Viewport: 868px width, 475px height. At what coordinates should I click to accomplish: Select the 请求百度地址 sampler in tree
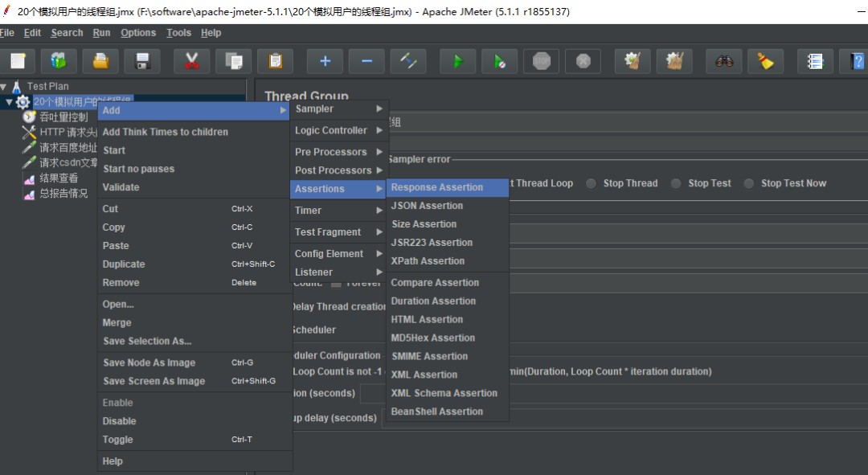pyautogui.click(x=68, y=148)
